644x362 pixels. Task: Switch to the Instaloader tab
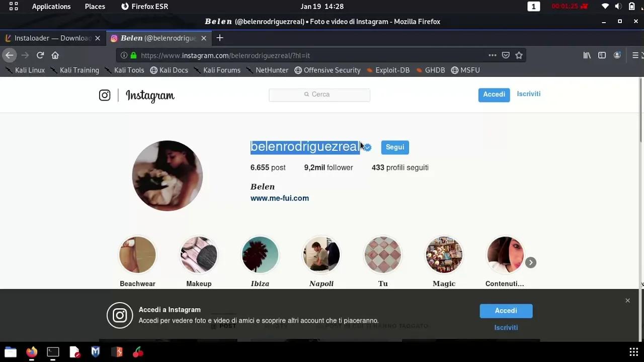(50, 38)
